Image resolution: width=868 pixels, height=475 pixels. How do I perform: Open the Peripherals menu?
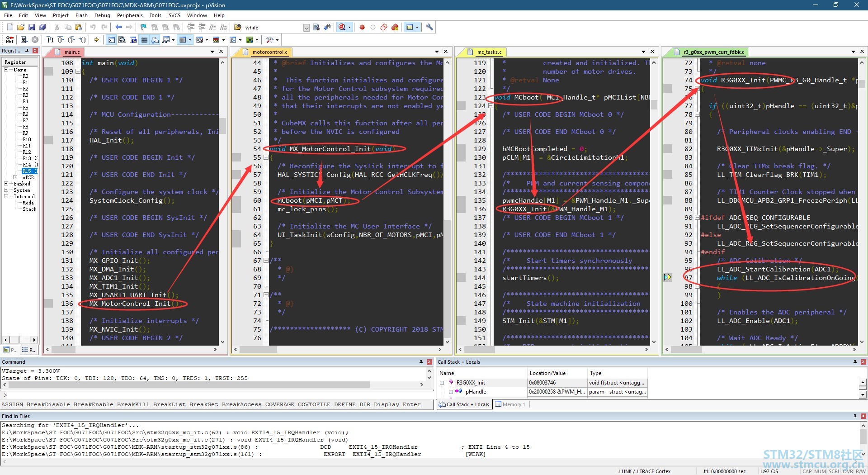130,15
